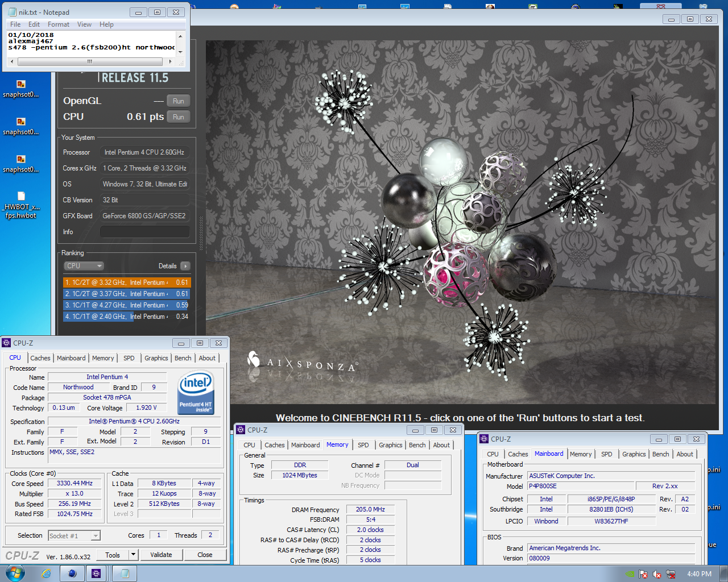
Task: Open Mainboard tab in CPU-Z CPU window
Action: coord(71,358)
